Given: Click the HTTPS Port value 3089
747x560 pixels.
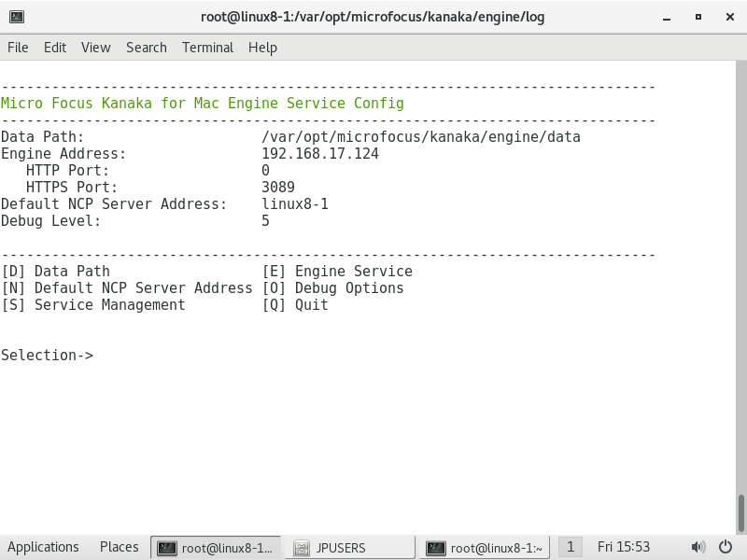Looking at the screenshot, I should (278, 188).
